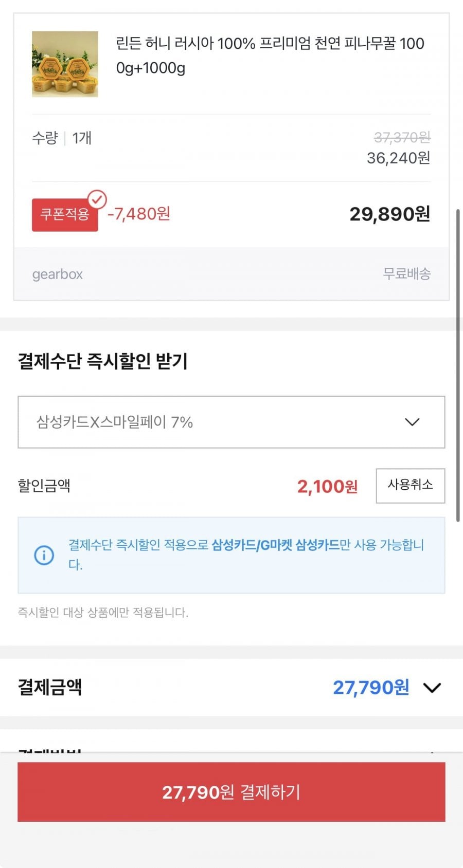Tap the product title 린든 허니 러시아 피나무꿀
This screenshot has width=463, height=868.
coord(270,55)
